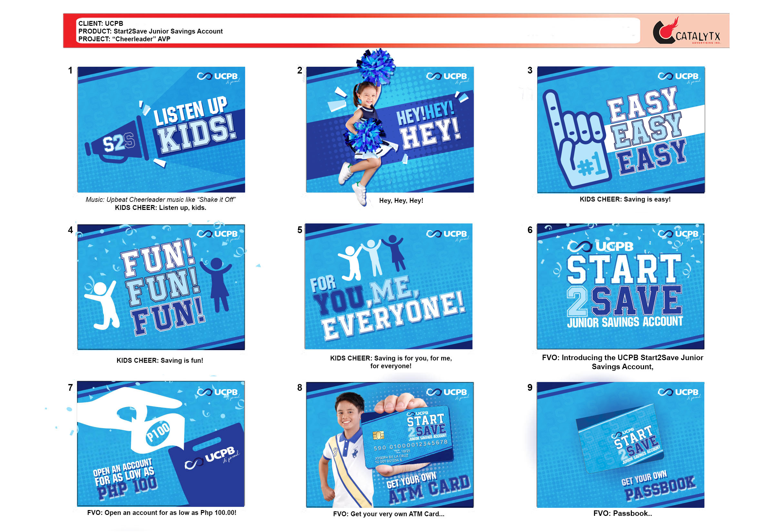The width and height of the screenshot is (774, 532).
Task: Click the 'FVO: Passbook..' caption
Action: coord(622,513)
